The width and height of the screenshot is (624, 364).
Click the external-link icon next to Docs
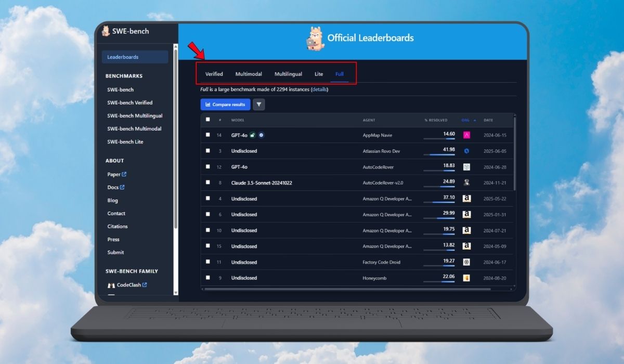point(122,187)
